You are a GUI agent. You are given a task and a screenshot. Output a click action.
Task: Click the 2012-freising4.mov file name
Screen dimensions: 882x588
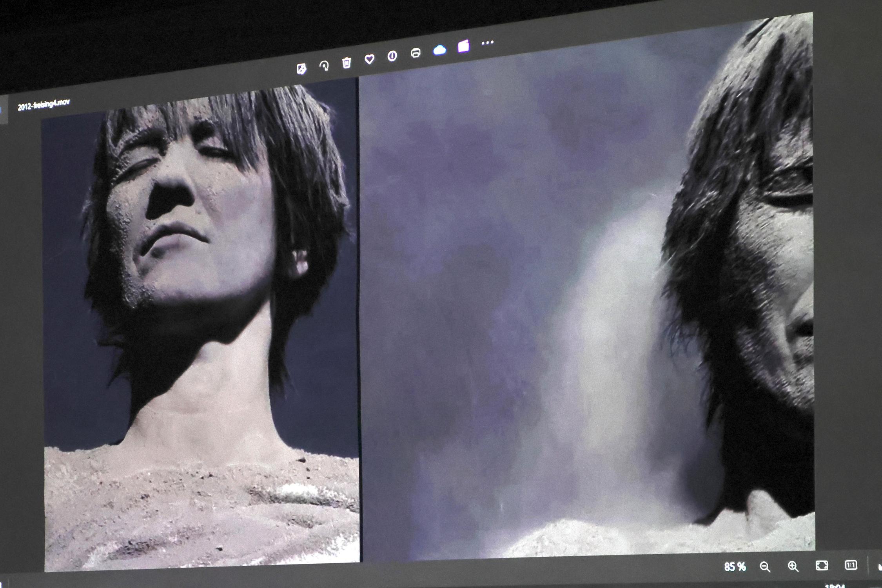(44, 105)
